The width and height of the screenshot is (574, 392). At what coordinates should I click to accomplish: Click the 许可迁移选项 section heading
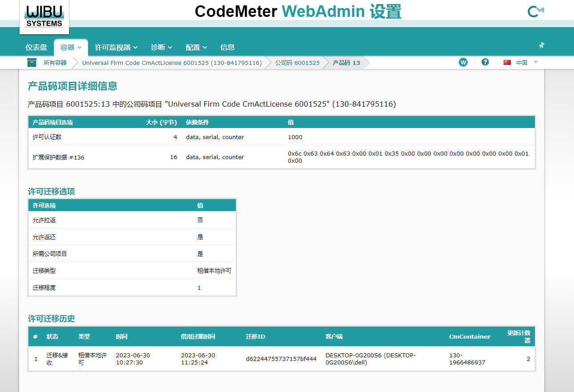click(x=52, y=192)
